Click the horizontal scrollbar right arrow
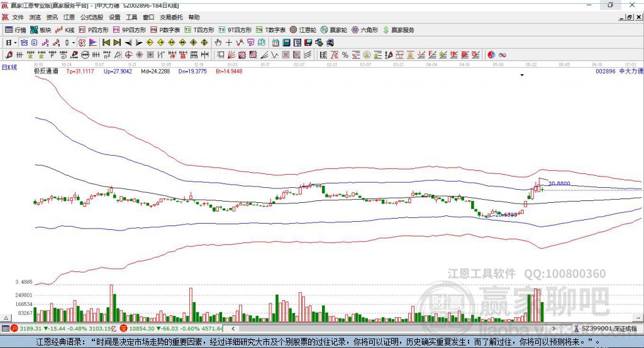Viewport: 644px width, 348px height. pos(553,329)
